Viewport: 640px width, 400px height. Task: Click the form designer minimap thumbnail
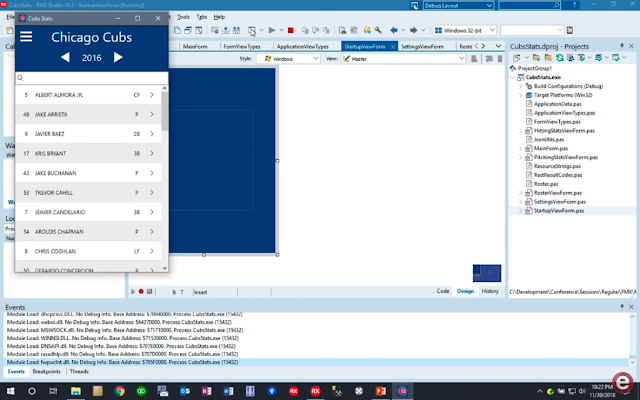tap(487, 273)
